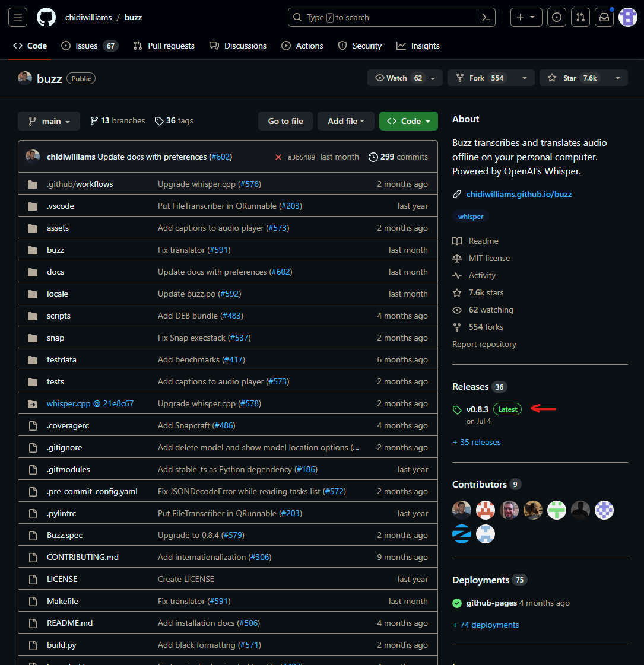Open commit hash a3b5489
This screenshot has height=665, width=644.
pyautogui.click(x=301, y=157)
